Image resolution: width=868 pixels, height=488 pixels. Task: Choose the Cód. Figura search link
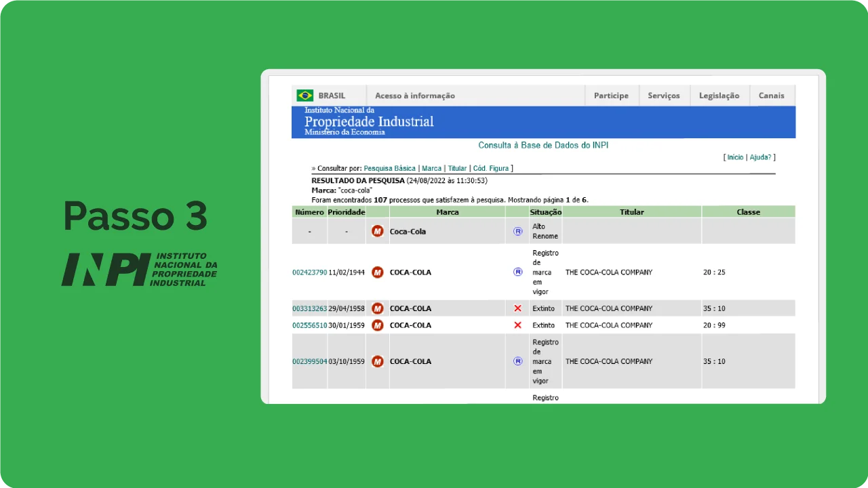point(491,168)
